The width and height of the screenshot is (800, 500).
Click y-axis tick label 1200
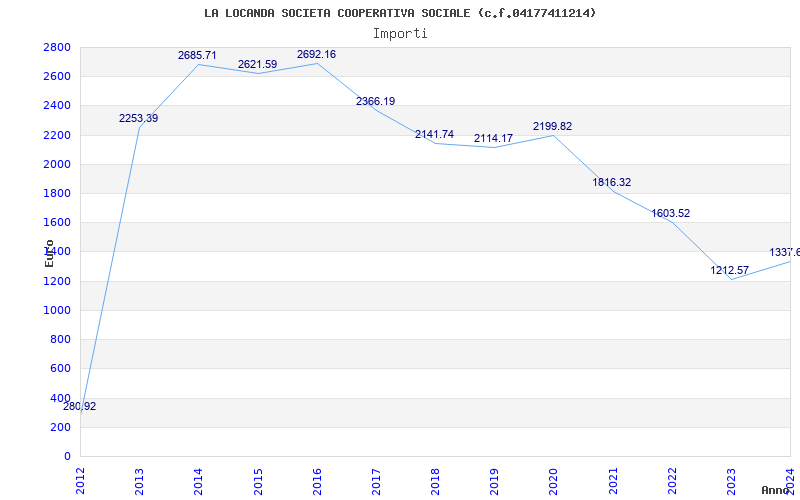point(57,281)
